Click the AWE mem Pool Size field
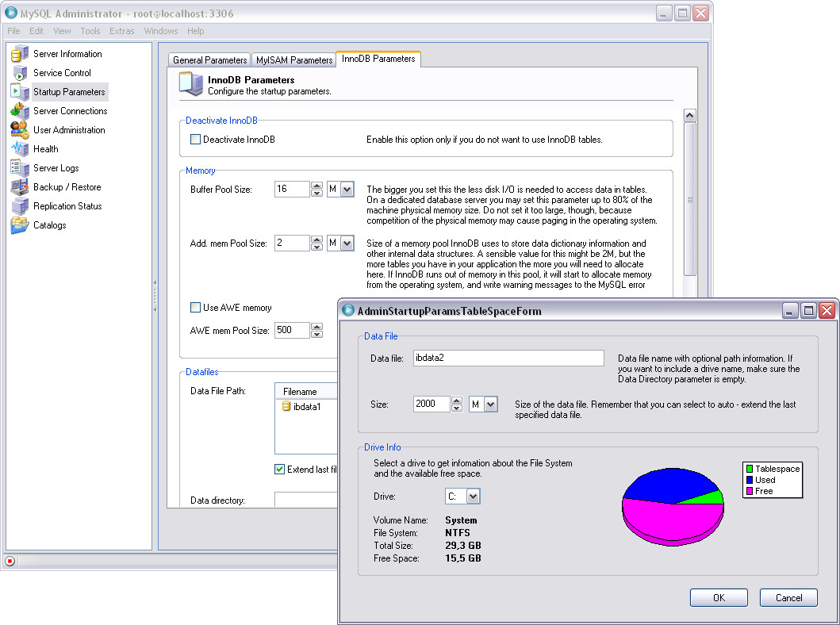840x625 pixels. pos(292,330)
